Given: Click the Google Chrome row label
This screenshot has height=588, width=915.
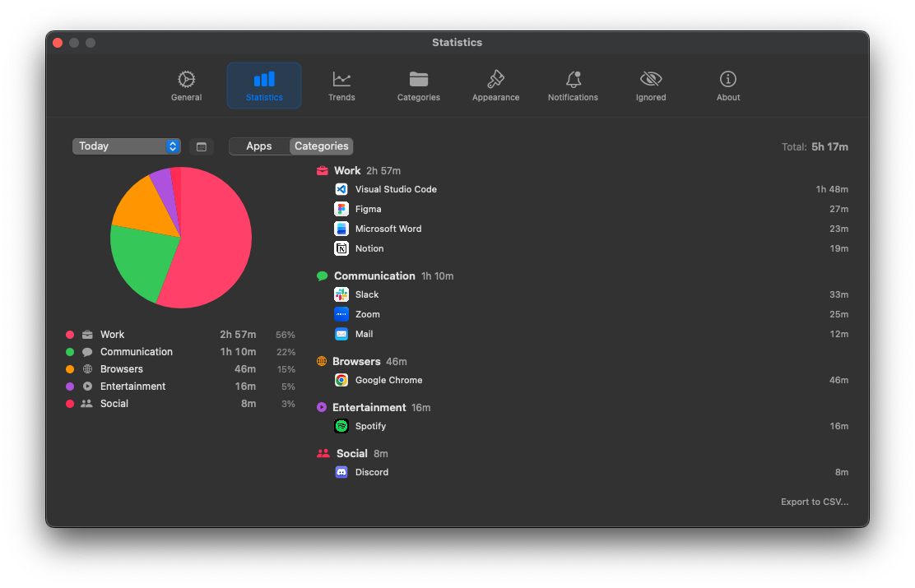Looking at the screenshot, I should tap(388, 380).
